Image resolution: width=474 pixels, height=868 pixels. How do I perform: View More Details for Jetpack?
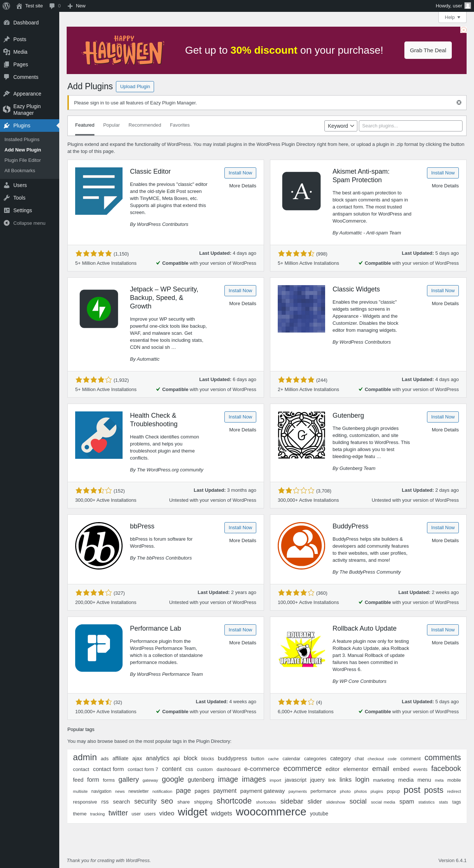[243, 304]
